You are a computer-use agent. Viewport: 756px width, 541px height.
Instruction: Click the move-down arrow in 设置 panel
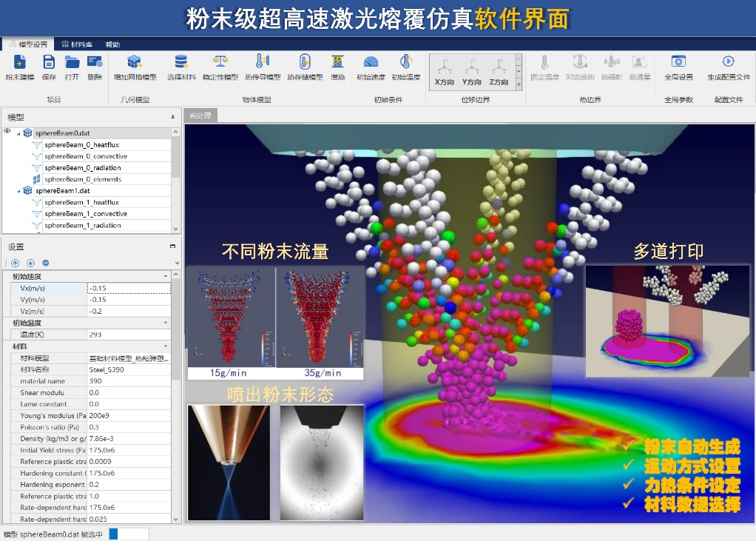pos(30,263)
